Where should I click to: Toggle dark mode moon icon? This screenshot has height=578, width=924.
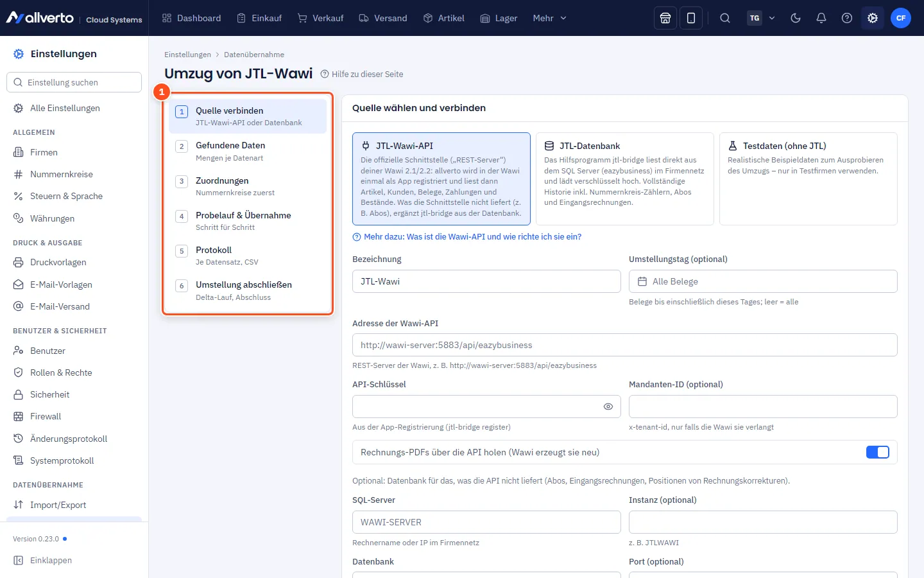(796, 18)
